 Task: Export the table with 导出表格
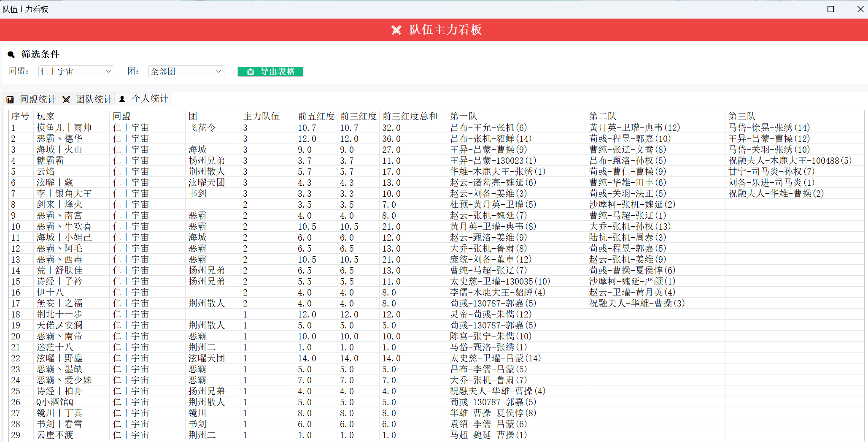tap(271, 71)
